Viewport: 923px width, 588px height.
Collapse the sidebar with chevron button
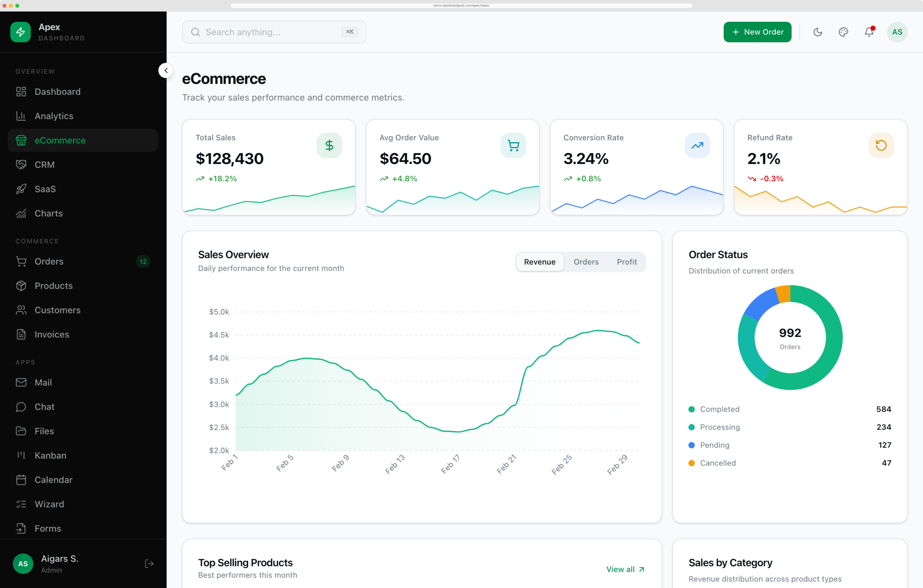point(166,71)
